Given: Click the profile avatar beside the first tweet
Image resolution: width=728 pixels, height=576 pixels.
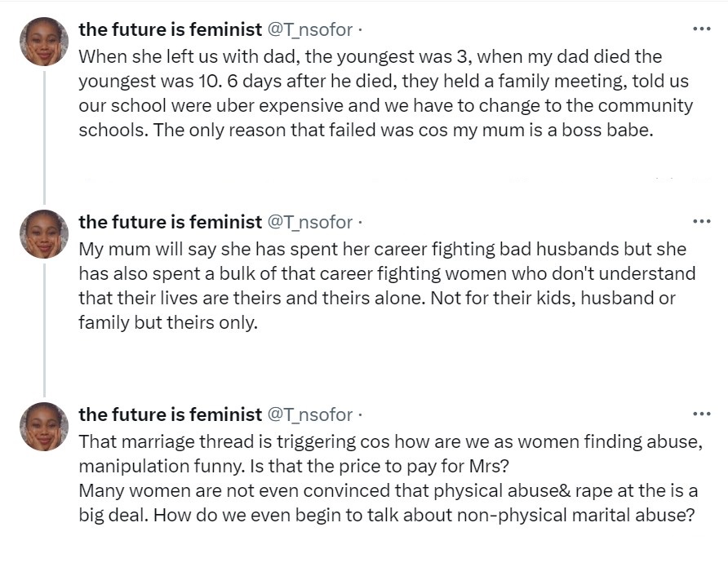Looking at the screenshot, I should point(44,42).
